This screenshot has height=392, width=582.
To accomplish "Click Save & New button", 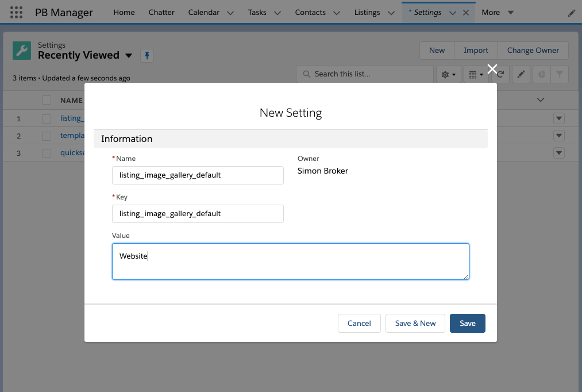I will (415, 324).
